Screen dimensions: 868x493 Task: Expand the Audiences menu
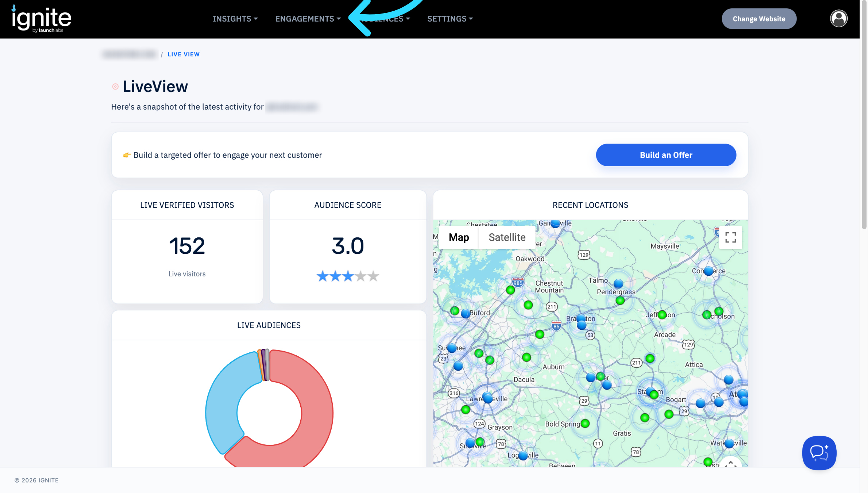point(384,19)
